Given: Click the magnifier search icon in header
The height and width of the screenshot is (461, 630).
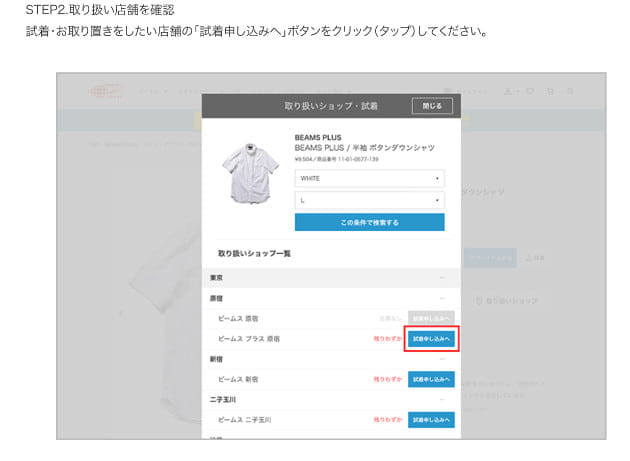Looking at the screenshot, I should (x=570, y=92).
